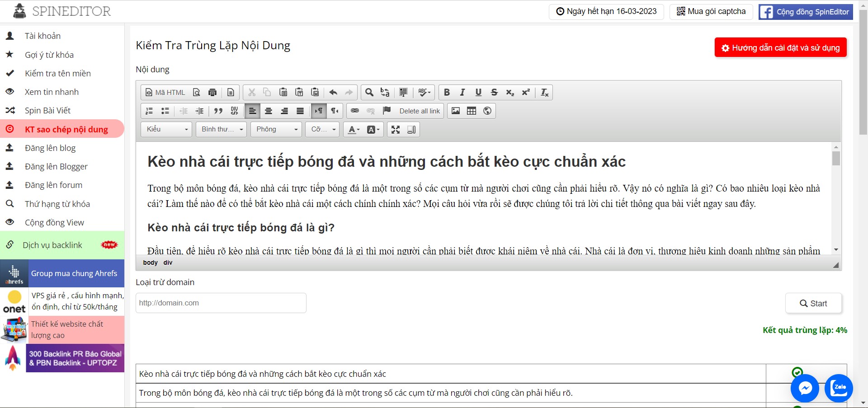Toggle left text alignment

coord(252,111)
